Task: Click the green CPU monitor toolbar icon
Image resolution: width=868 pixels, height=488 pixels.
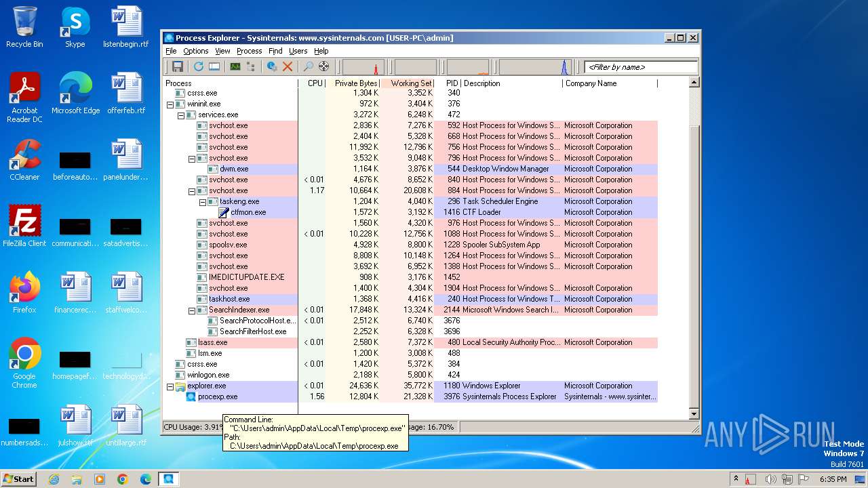Action: 235,66
